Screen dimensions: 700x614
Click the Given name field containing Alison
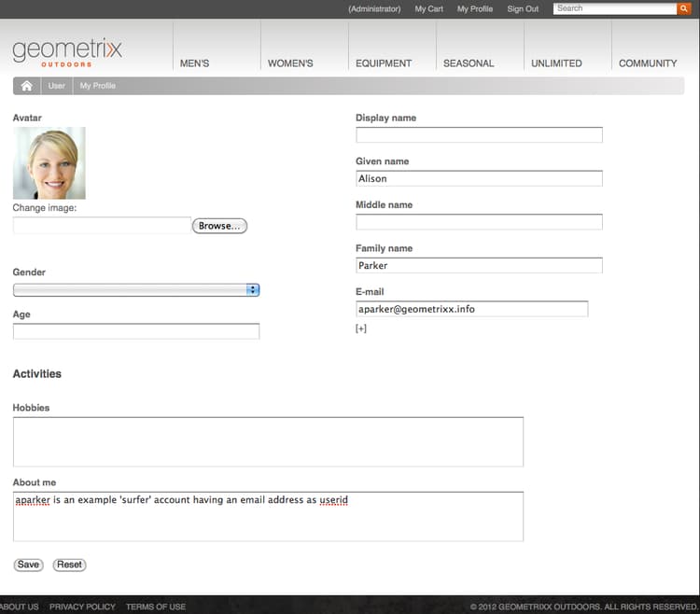pos(479,178)
